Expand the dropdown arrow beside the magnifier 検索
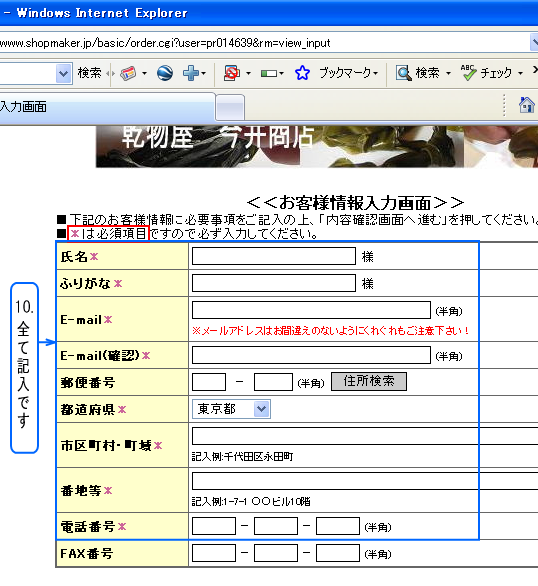 tap(448, 73)
